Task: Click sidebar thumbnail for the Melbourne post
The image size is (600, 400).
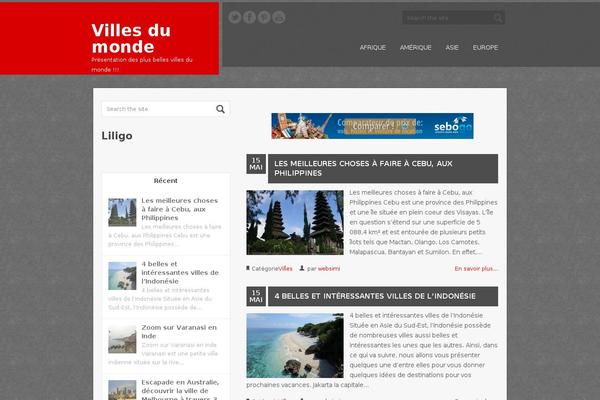Action: (122, 390)
